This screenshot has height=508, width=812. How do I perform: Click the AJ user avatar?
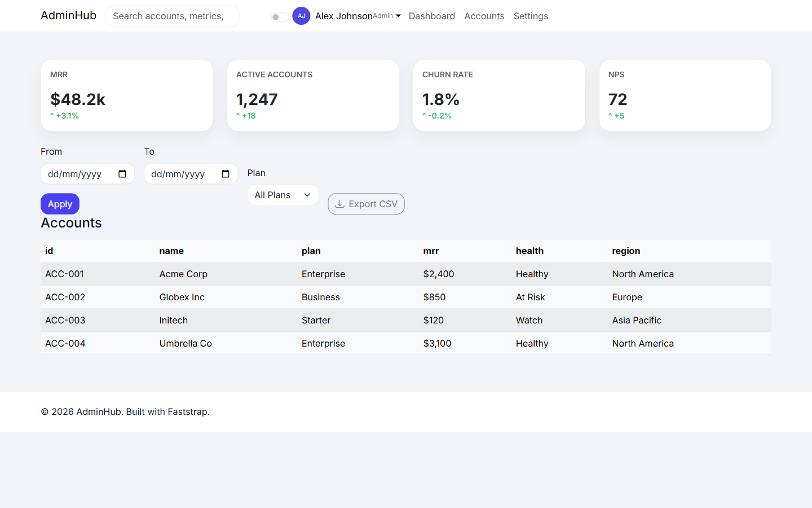point(301,16)
